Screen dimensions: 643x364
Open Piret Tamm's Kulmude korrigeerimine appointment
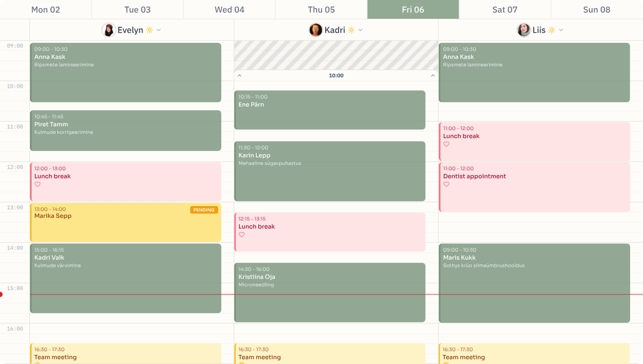tap(125, 131)
